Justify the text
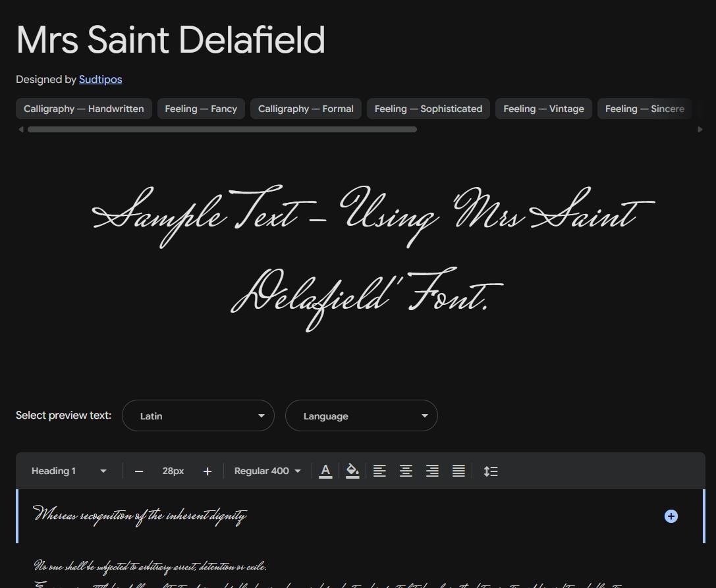The height and width of the screenshot is (588, 716). point(459,471)
